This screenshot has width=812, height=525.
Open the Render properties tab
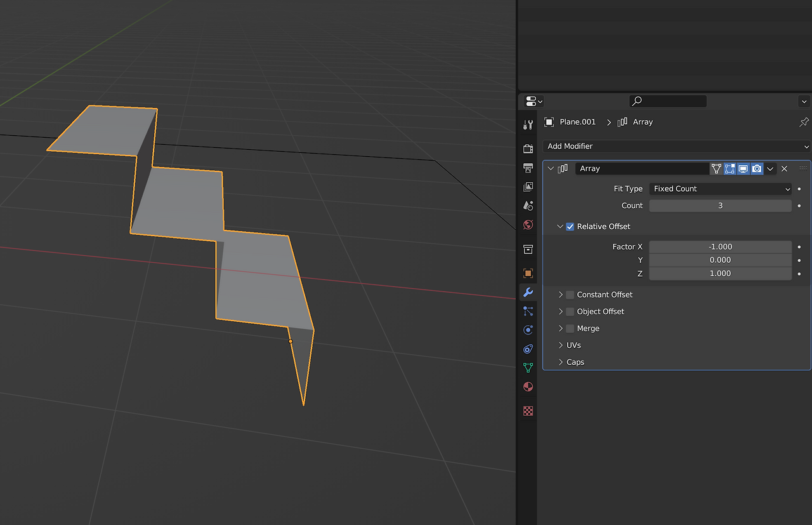point(528,149)
